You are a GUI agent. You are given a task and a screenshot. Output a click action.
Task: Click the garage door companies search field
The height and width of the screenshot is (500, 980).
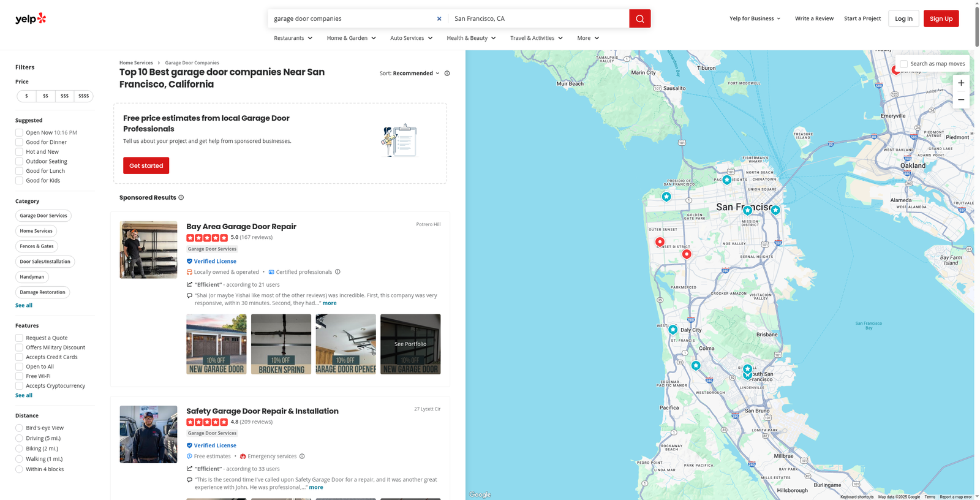click(353, 18)
